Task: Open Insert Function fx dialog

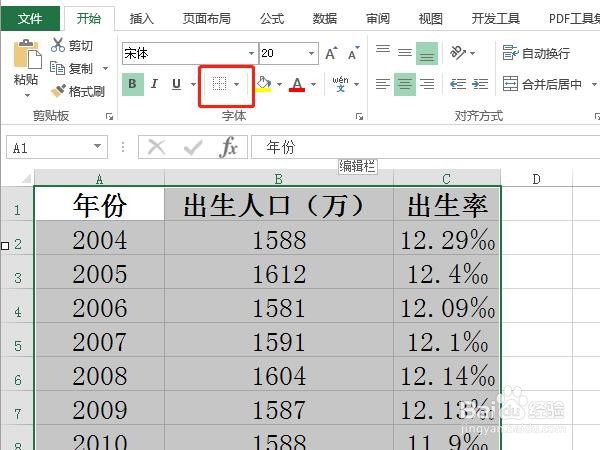Action: (229, 147)
